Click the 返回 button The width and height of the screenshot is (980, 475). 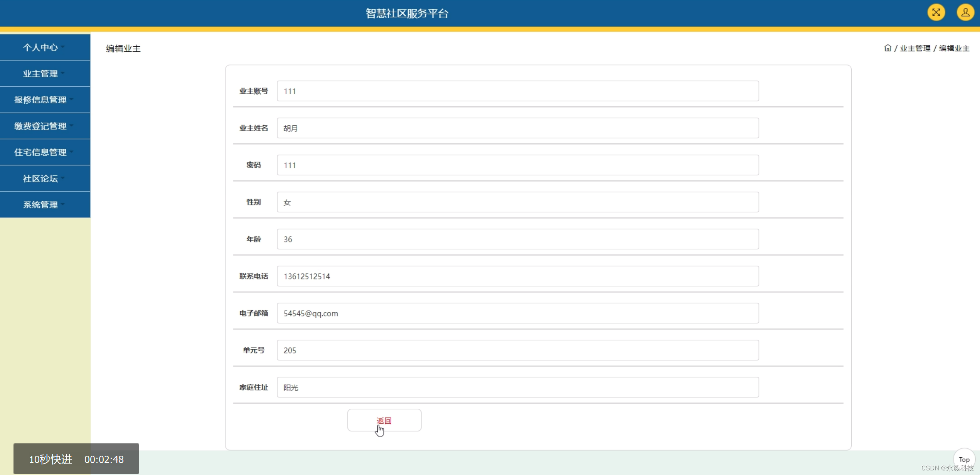point(384,420)
